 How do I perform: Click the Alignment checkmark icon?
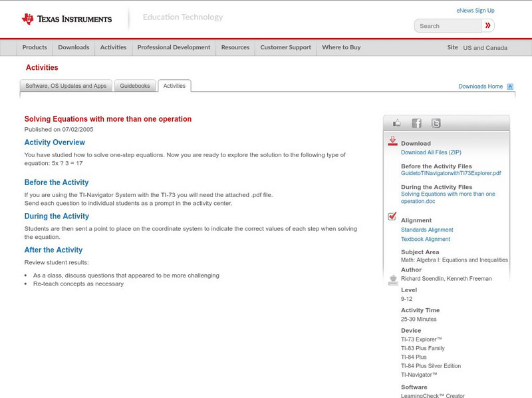pyautogui.click(x=392, y=216)
